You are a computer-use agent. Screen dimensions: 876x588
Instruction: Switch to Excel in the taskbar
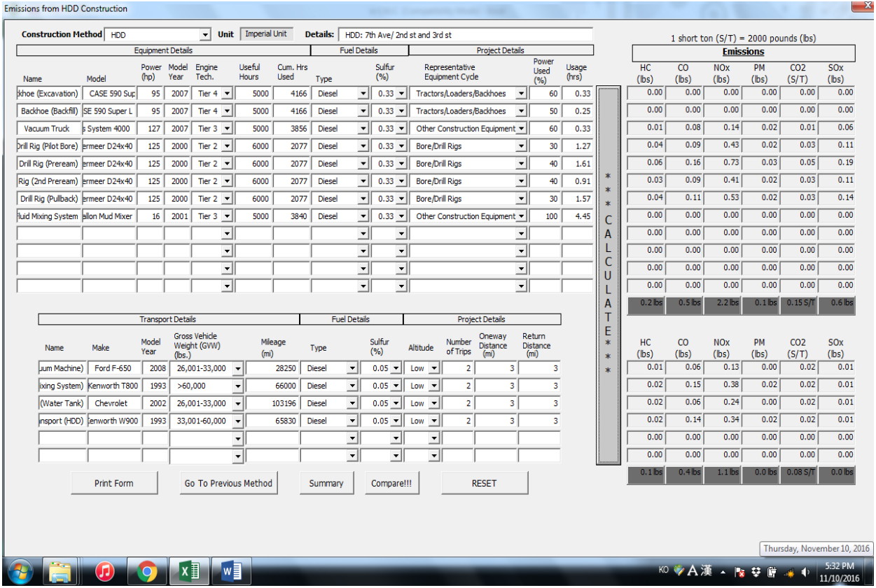pyautogui.click(x=189, y=572)
